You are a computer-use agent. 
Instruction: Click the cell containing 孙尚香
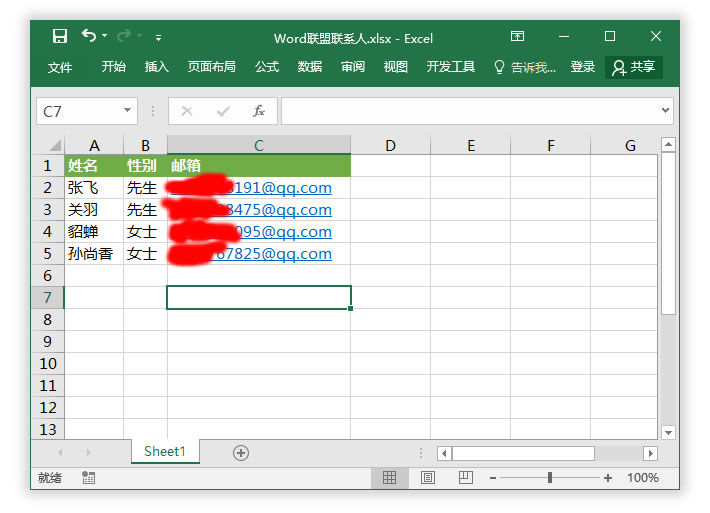click(x=94, y=254)
